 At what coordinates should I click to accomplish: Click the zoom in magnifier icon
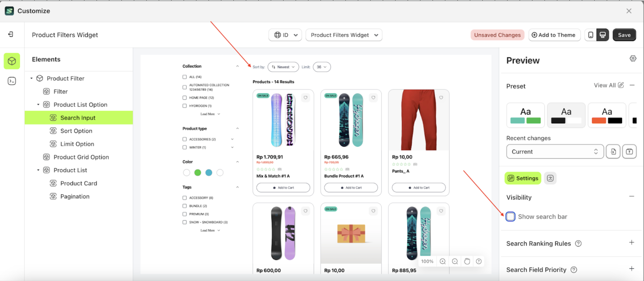tap(443, 261)
